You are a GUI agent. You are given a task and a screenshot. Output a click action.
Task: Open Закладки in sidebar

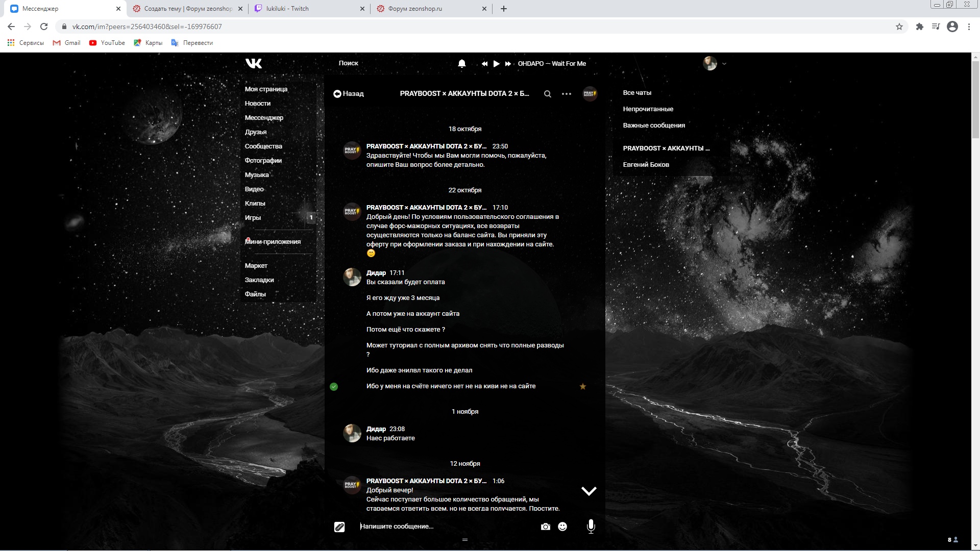coord(259,280)
